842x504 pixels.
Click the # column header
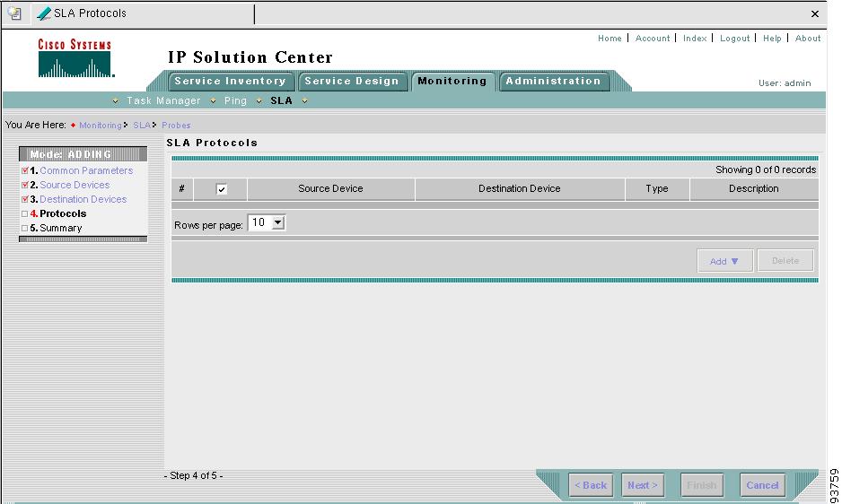(x=182, y=189)
